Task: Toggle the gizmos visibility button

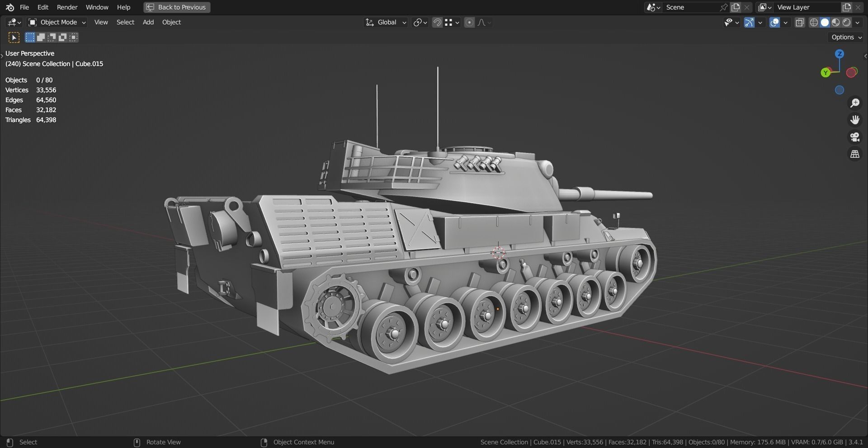Action: tap(748, 22)
